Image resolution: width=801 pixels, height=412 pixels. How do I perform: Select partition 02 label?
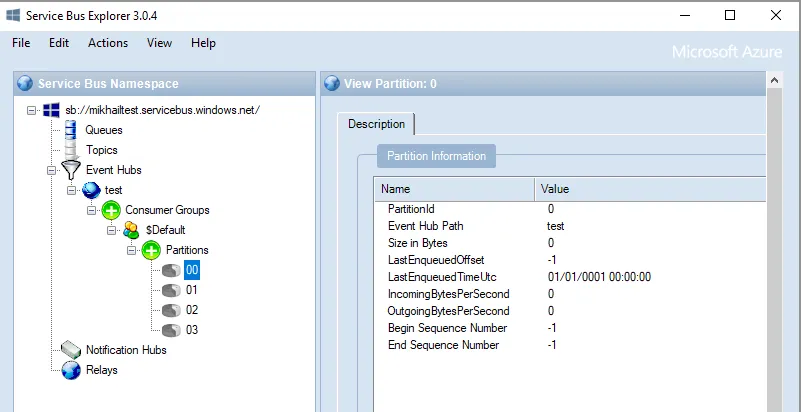pos(192,310)
